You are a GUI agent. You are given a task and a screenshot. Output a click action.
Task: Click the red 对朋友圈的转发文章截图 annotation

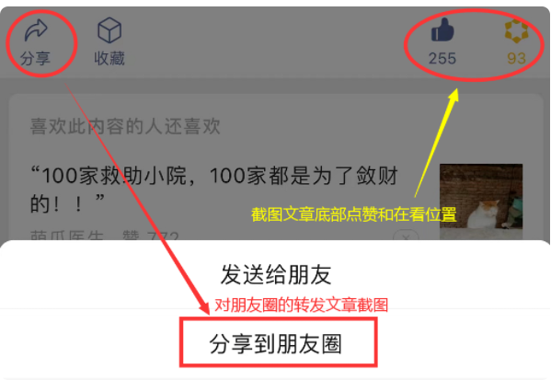point(301,305)
